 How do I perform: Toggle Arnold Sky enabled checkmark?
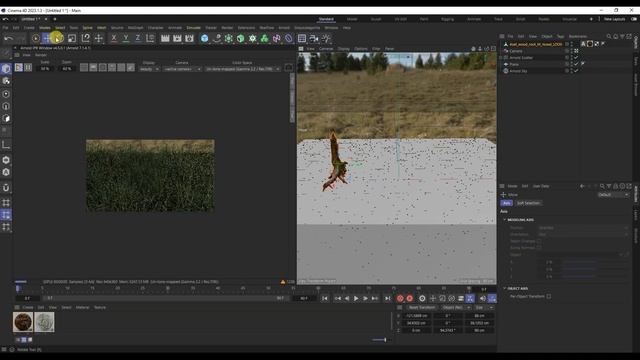(576, 71)
